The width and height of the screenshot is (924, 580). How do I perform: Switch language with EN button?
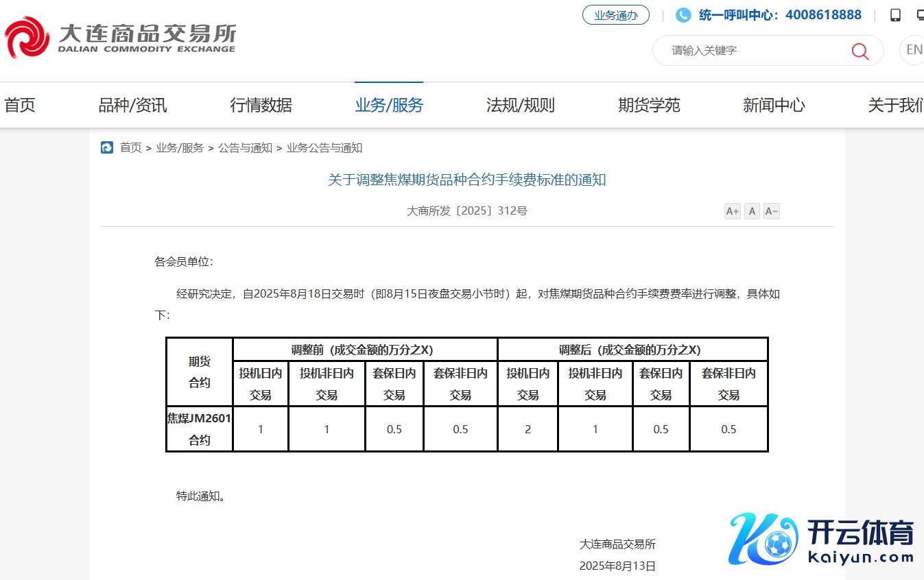914,50
